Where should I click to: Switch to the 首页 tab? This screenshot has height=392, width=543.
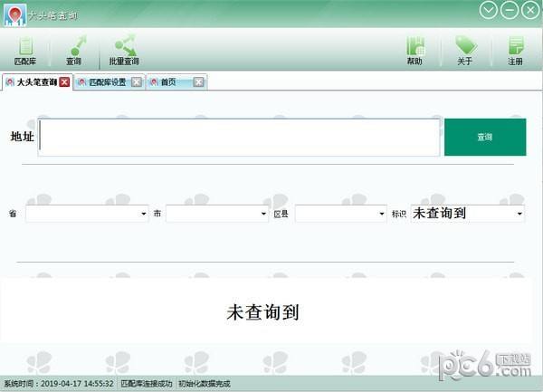tap(169, 82)
